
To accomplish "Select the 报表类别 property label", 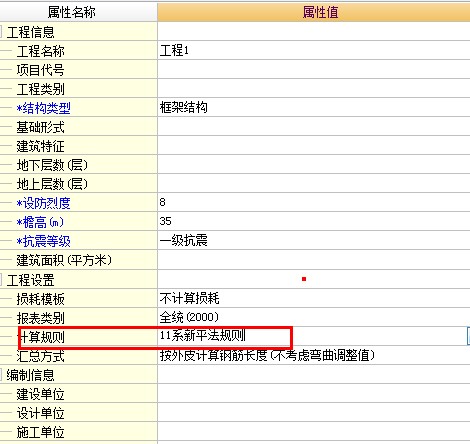I will pyautogui.click(x=40, y=318).
